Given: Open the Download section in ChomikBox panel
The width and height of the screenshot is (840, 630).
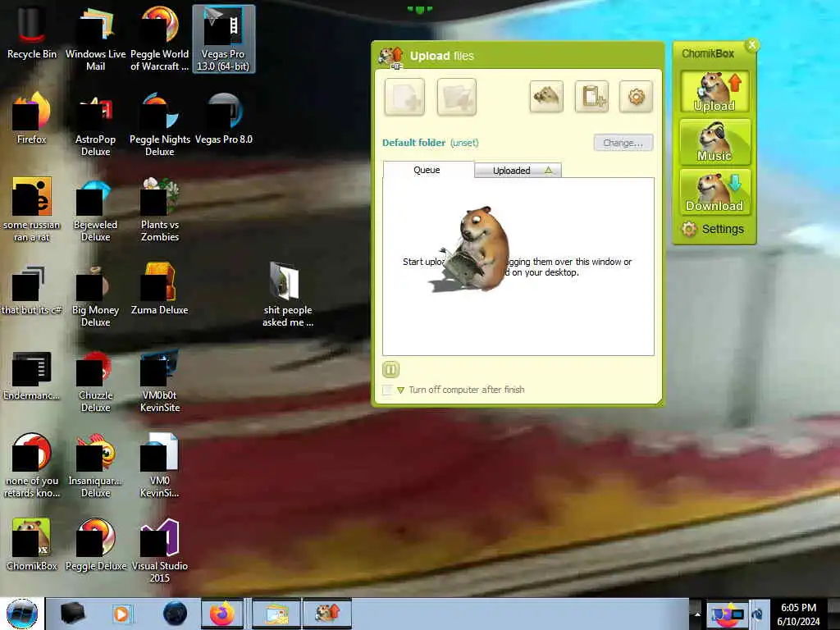Looking at the screenshot, I should tap(714, 192).
